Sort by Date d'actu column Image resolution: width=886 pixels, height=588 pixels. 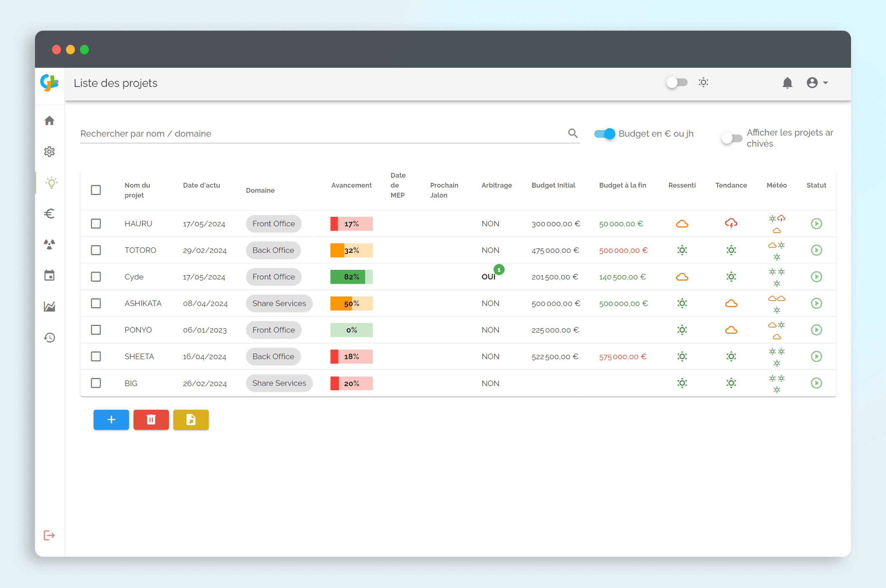tap(201, 185)
